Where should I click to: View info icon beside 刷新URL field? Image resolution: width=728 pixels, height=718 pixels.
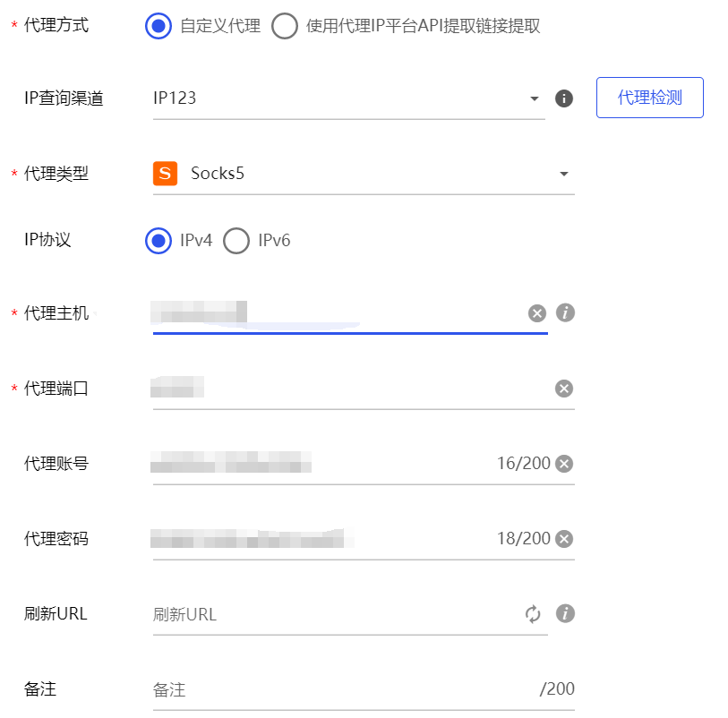click(x=563, y=613)
